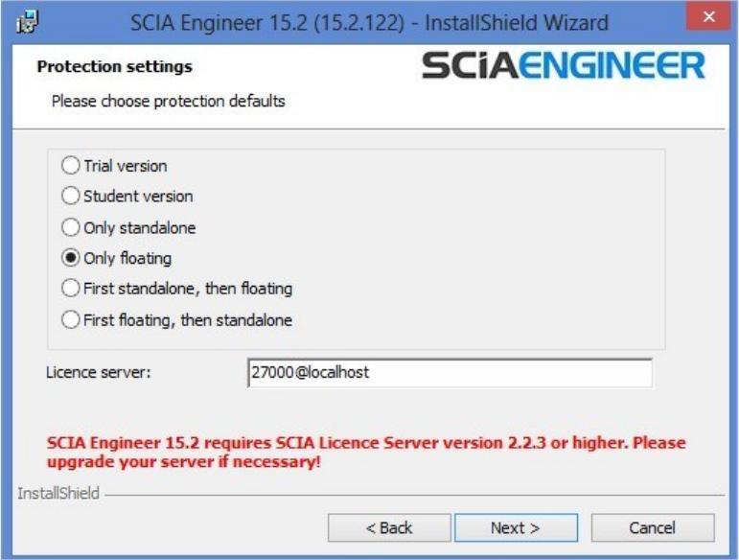The height and width of the screenshot is (560, 739).
Task: Click the 'Licence server:' label
Action: [99, 372]
